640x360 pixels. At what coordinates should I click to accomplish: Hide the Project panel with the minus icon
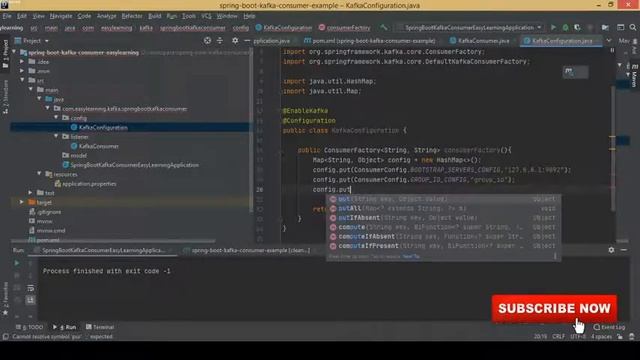click(x=247, y=40)
